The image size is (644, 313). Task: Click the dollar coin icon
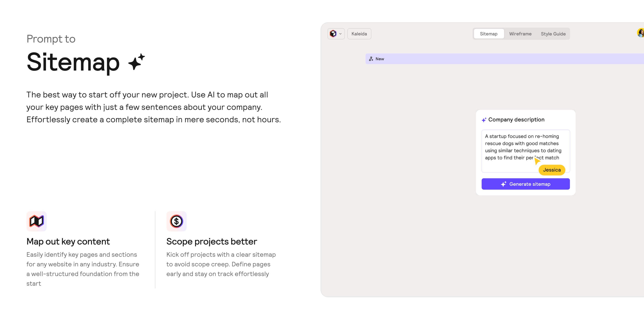[176, 221]
